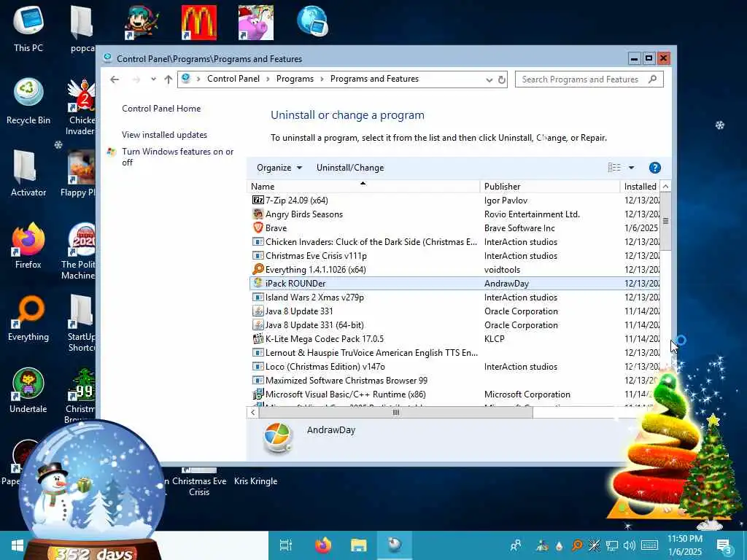Open the Windows Start button
This screenshot has width=747, height=560.
tap(18, 545)
